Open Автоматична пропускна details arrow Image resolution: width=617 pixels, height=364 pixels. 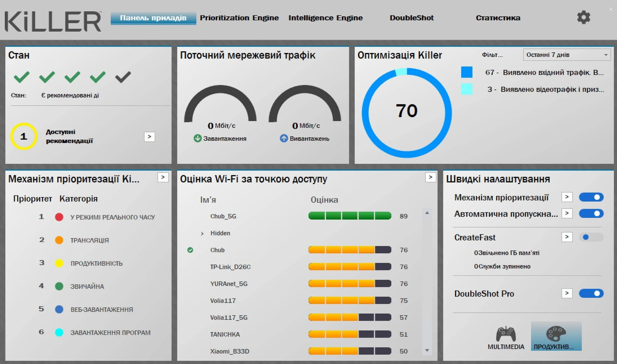click(x=567, y=213)
